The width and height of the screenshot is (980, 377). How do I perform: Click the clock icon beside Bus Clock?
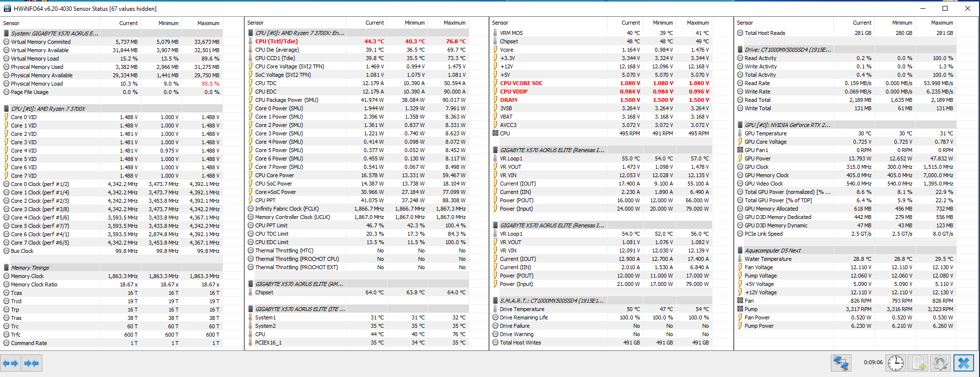tap(6, 251)
